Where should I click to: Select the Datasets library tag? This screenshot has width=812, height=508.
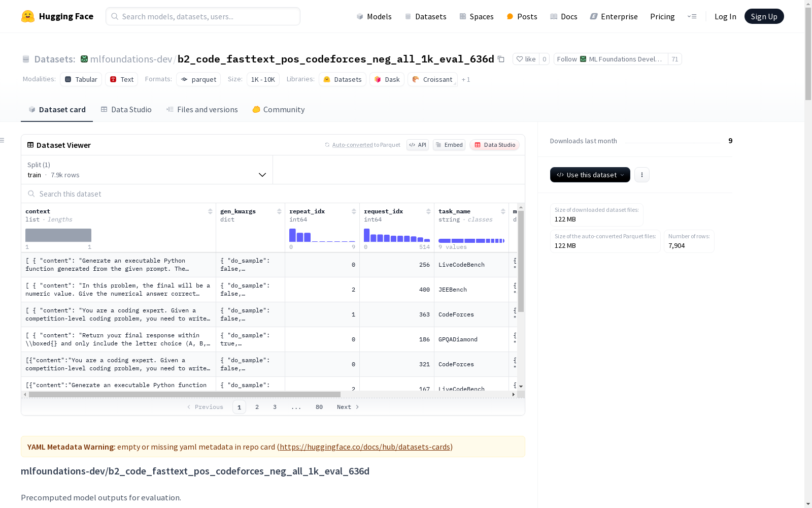coord(343,79)
